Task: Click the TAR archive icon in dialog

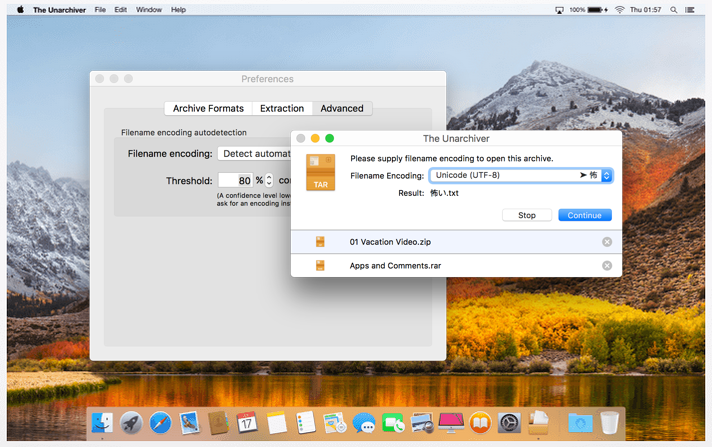Action: coord(321,173)
